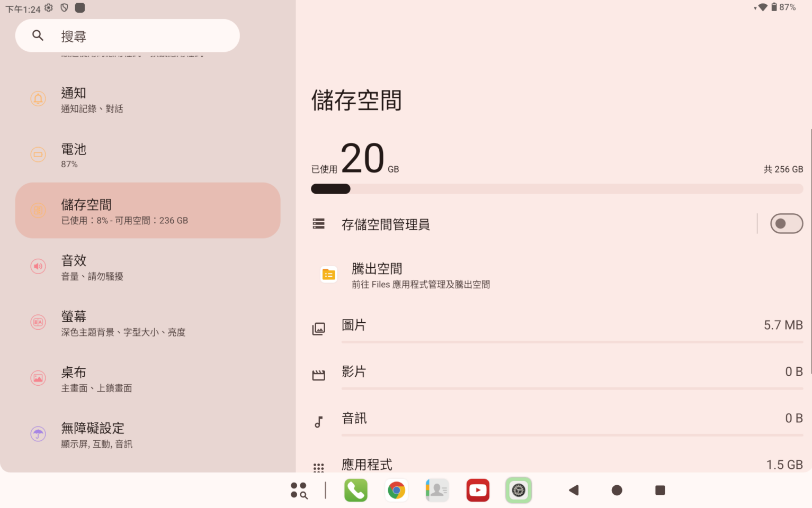This screenshot has height=508, width=812.
Task: Tap the 影片 video clapboard icon
Action: tap(318, 375)
